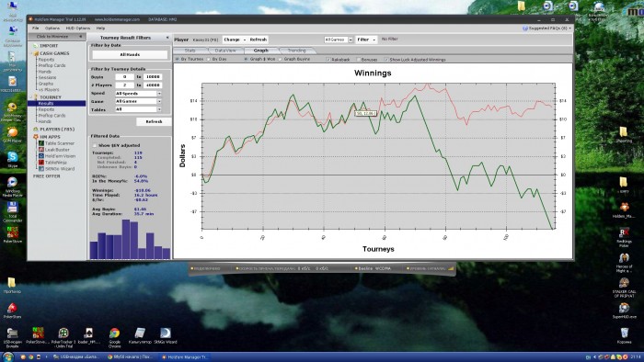This screenshot has width=644, height=362.
Task: Click Refresh next to player name
Action: coord(258,40)
